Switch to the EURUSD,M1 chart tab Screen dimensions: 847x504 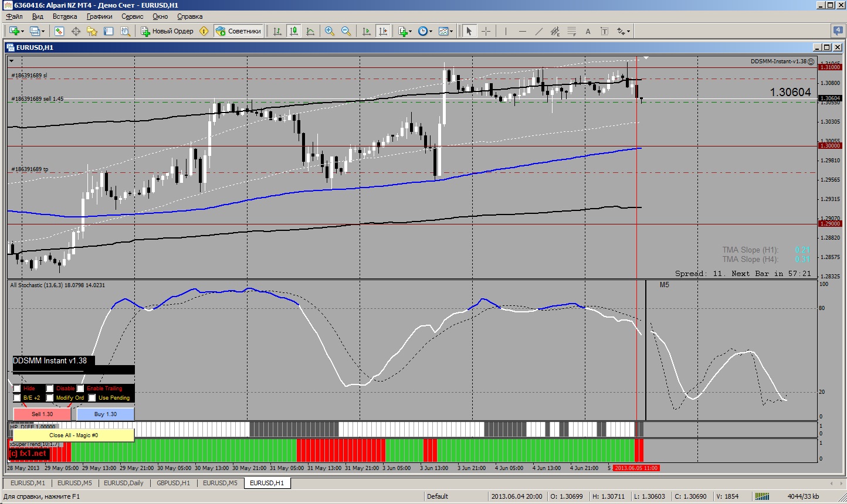click(28, 483)
